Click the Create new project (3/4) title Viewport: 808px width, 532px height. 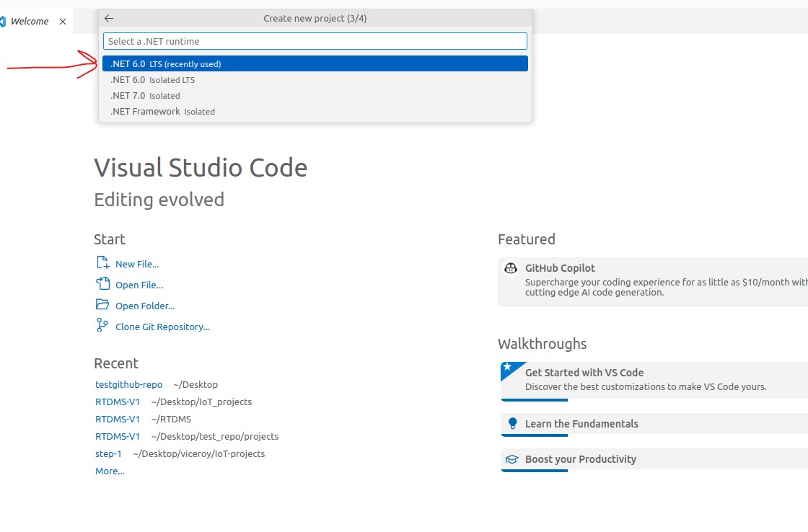(x=315, y=19)
